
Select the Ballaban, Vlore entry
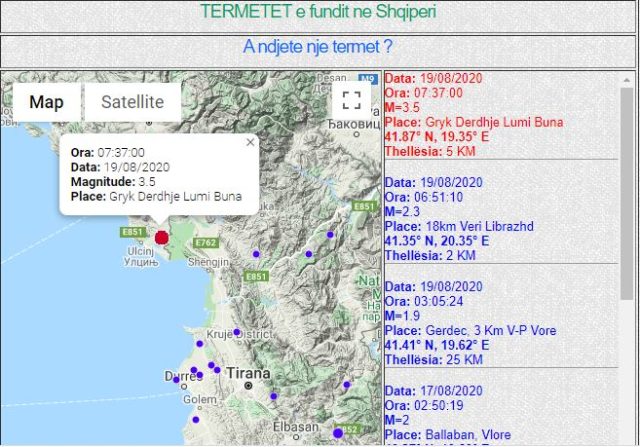point(501,414)
